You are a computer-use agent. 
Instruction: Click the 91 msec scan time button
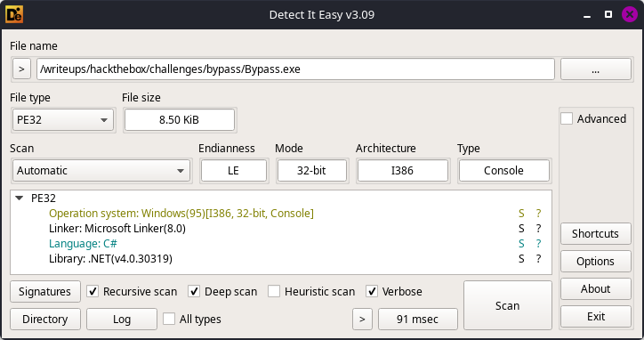[x=418, y=319]
